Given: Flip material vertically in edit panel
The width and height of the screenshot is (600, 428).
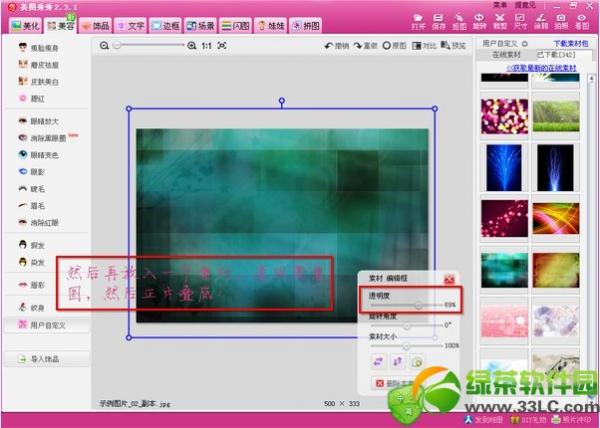Looking at the screenshot, I should (398, 361).
